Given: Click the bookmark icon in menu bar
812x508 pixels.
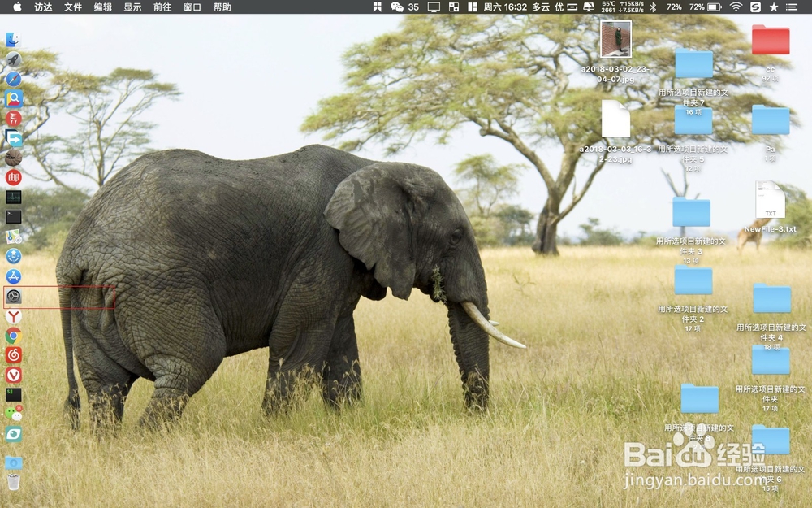Looking at the screenshot, I should pyautogui.click(x=378, y=7).
